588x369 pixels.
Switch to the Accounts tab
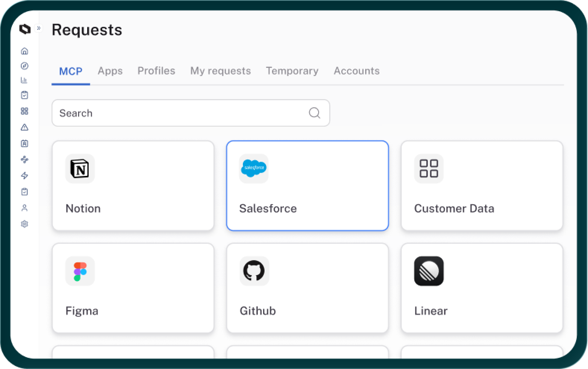pos(356,71)
